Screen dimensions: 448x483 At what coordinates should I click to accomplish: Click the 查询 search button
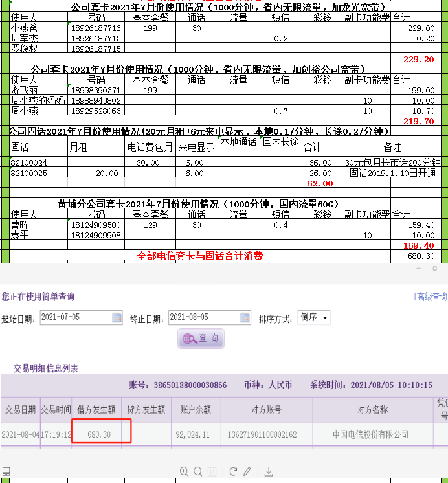pyautogui.click(x=201, y=339)
